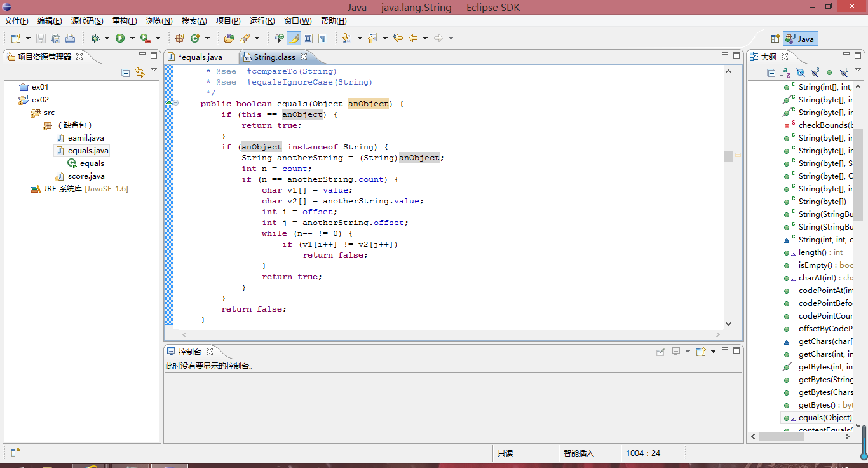The width and height of the screenshot is (868, 468).
Task: Toggle Hide Static Members in Outline
Action: [x=815, y=72]
